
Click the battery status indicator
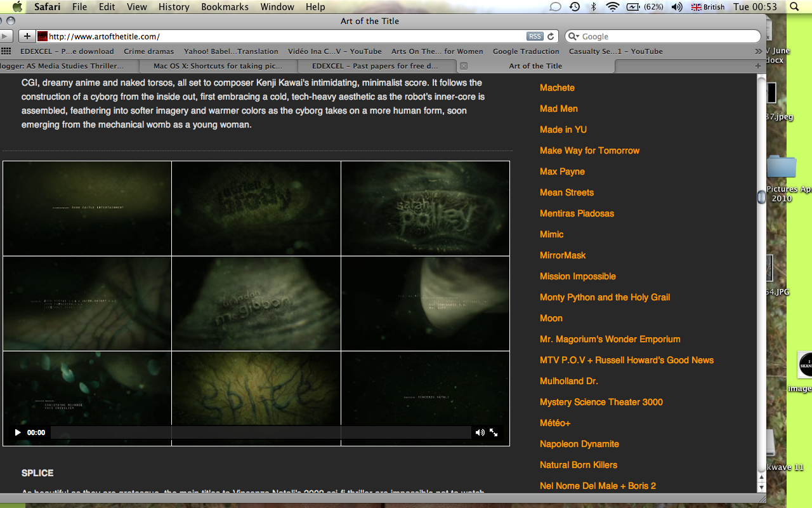pos(645,7)
